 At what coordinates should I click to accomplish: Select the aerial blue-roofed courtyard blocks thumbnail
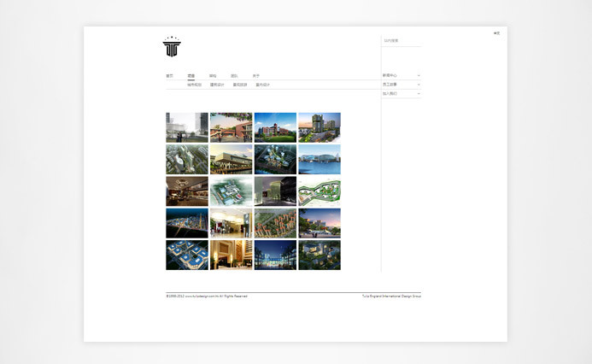[187, 255]
